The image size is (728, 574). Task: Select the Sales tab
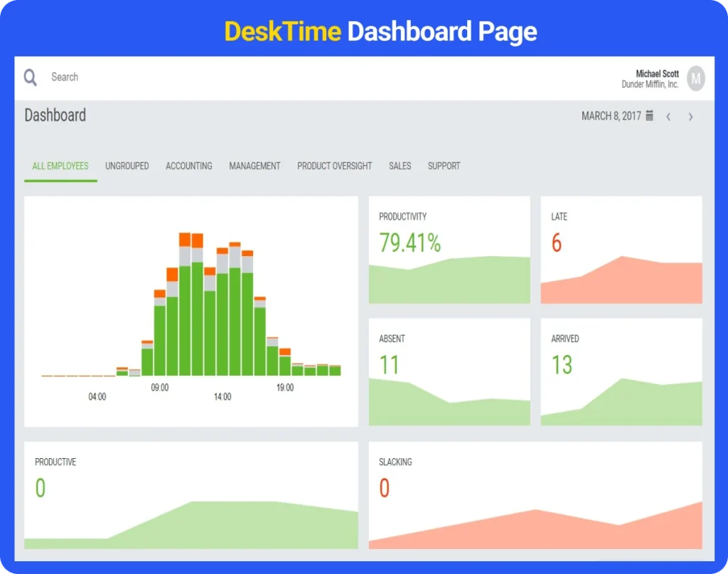point(400,166)
